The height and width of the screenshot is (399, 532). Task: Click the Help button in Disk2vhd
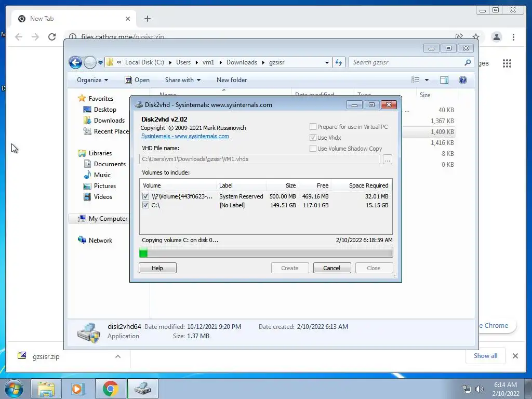pyautogui.click(x=157, y=268)
